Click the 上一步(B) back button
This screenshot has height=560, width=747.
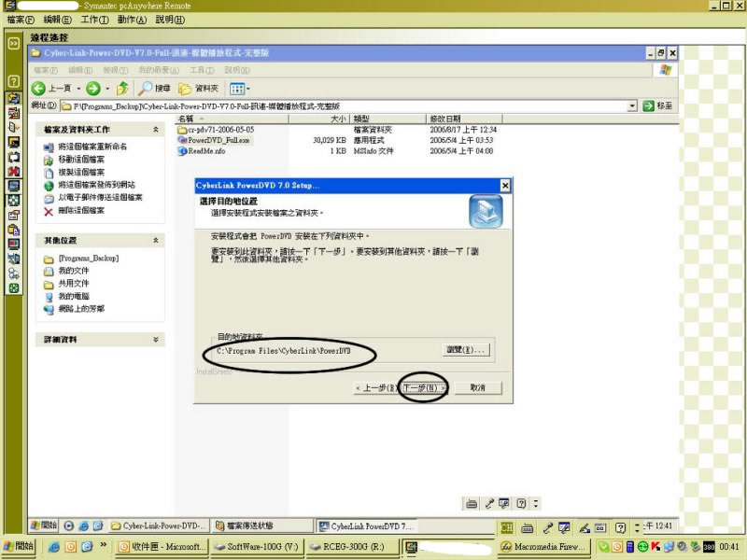tap(377, 388)
